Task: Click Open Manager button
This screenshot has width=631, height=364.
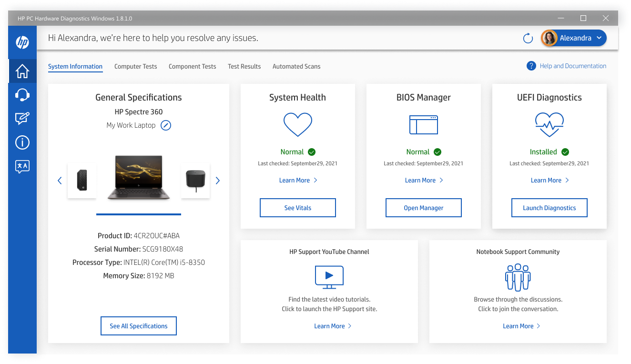Action: click(x=424, y=208)
